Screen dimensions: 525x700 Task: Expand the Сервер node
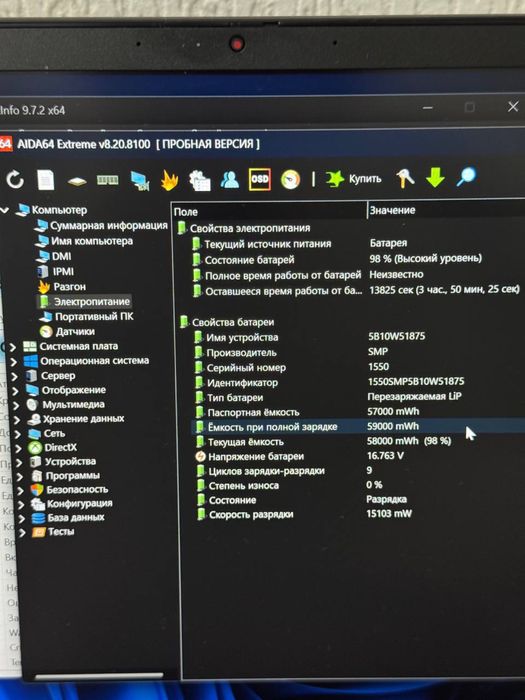(15, 376)
